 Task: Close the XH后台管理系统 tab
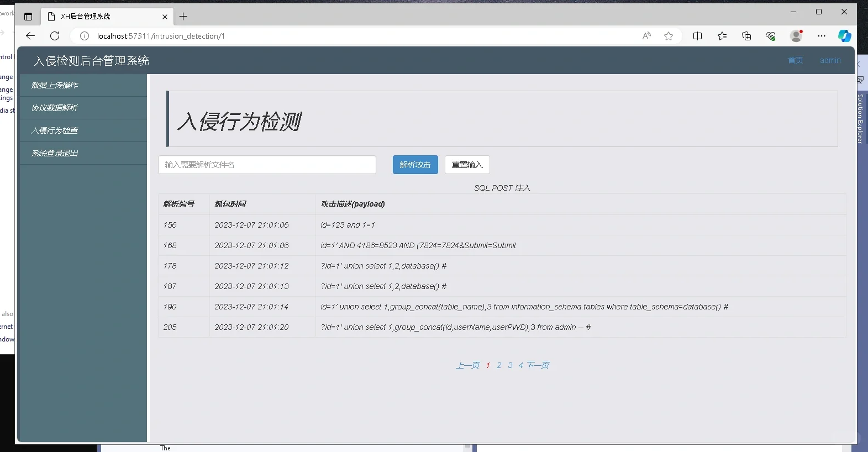[165, 17]
